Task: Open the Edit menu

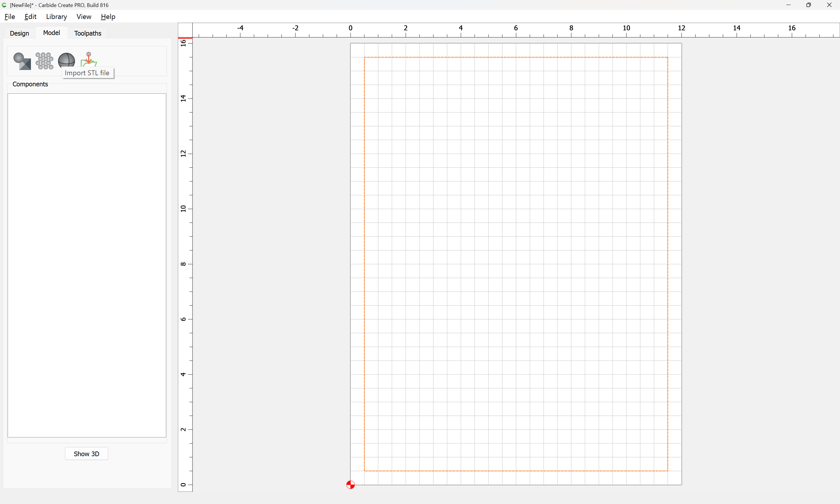Action: pyautogui.click(x=31, y=17)
